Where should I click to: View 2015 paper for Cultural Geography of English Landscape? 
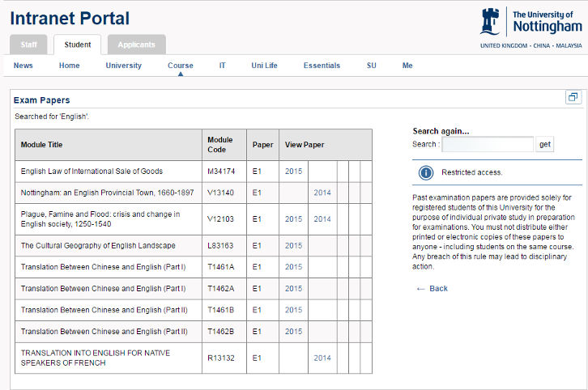[293, 246]
